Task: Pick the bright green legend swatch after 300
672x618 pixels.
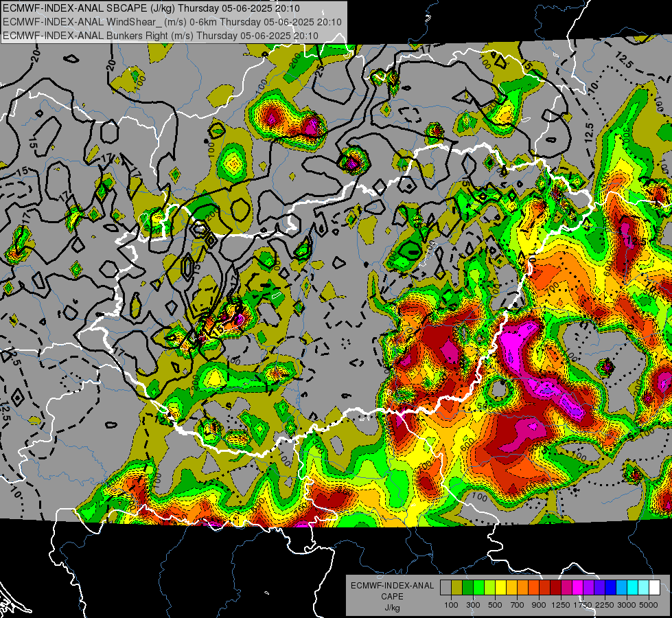Action: point(478,588)
